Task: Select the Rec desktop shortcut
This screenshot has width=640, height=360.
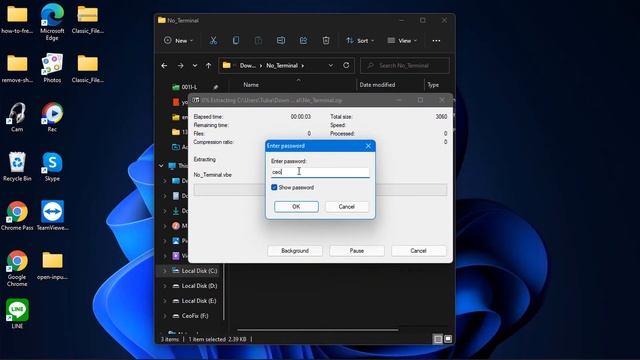Action: pos(52,117)
